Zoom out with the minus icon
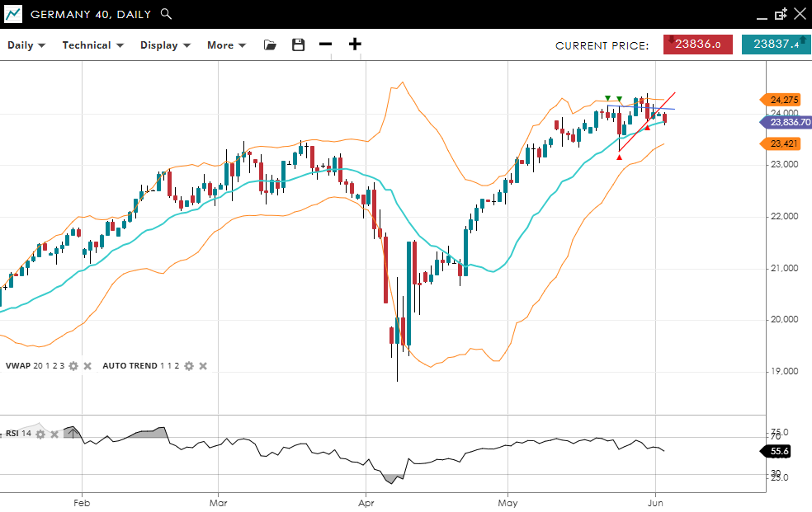Viewport: 812px width, 512px height. pyautogui.click(x=326, y=45)
